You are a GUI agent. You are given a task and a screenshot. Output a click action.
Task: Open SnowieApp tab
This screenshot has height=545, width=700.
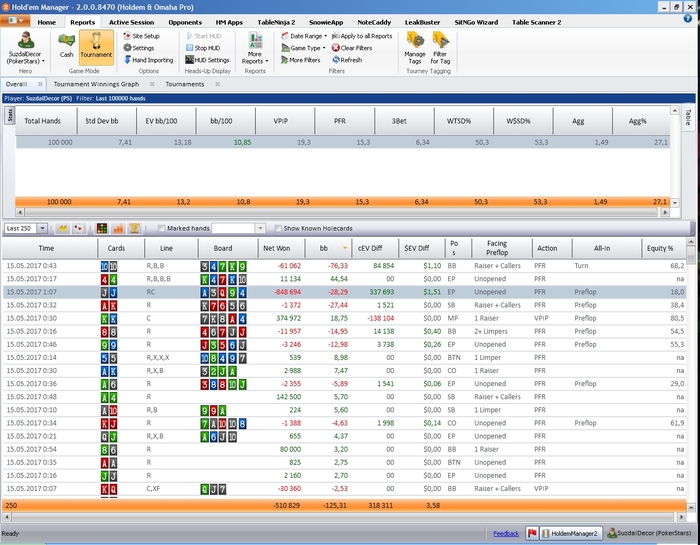point(326,22)
